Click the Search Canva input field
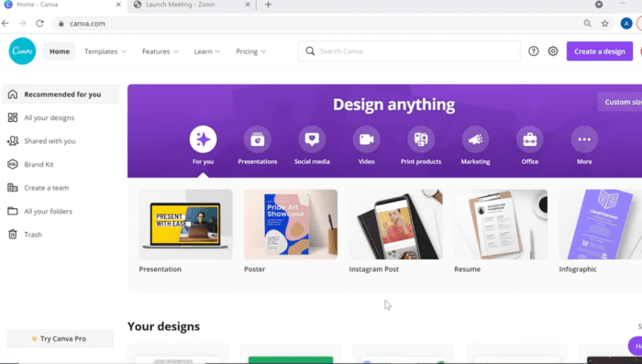Image resolution: width=642 pixels, height=364 pixels. click(x=409, y=51)
